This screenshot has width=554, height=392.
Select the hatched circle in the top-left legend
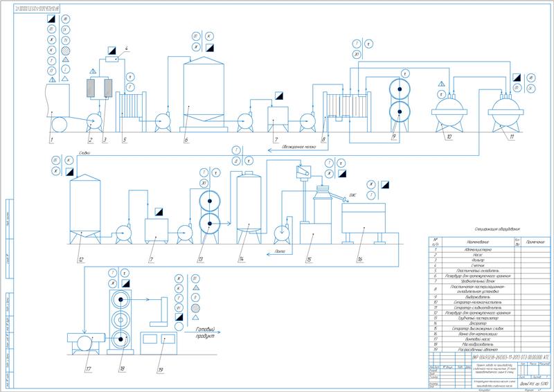tap(65, 51)
